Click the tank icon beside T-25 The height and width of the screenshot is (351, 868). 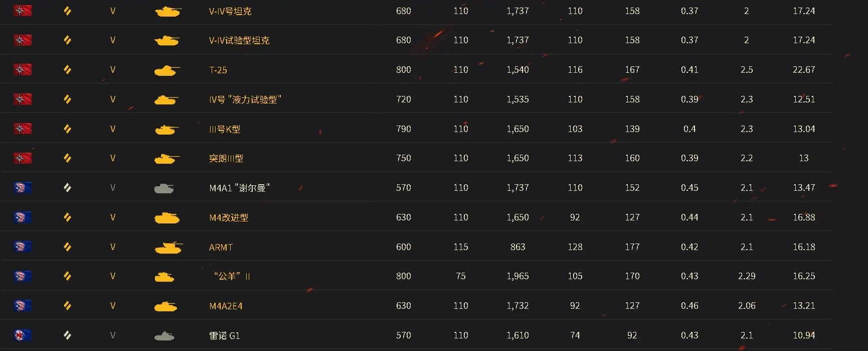click(x=166, y=70)
